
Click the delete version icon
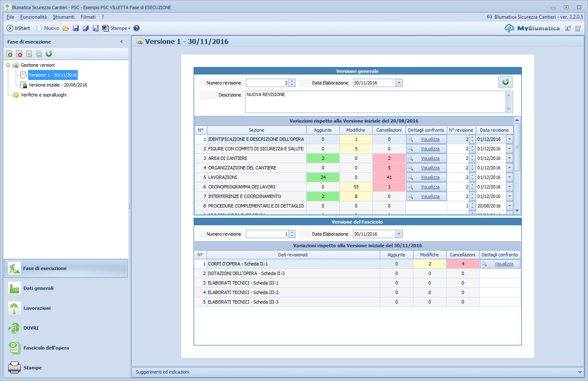tap(19, 54)
